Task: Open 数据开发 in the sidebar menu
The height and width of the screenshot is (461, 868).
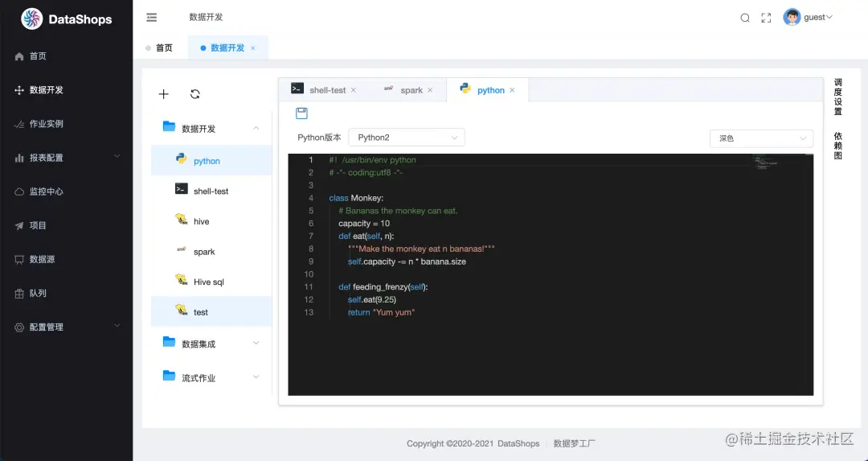Action: pos(67,90)
